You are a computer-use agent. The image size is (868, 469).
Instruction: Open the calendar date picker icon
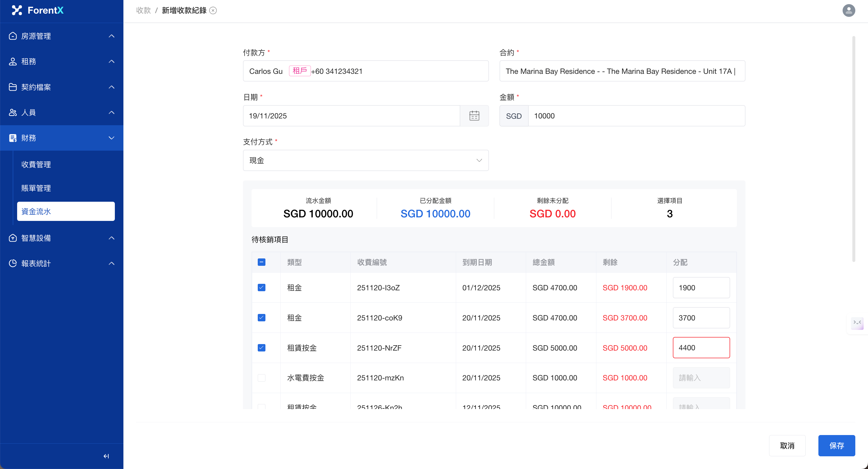(x=474, y=116)
